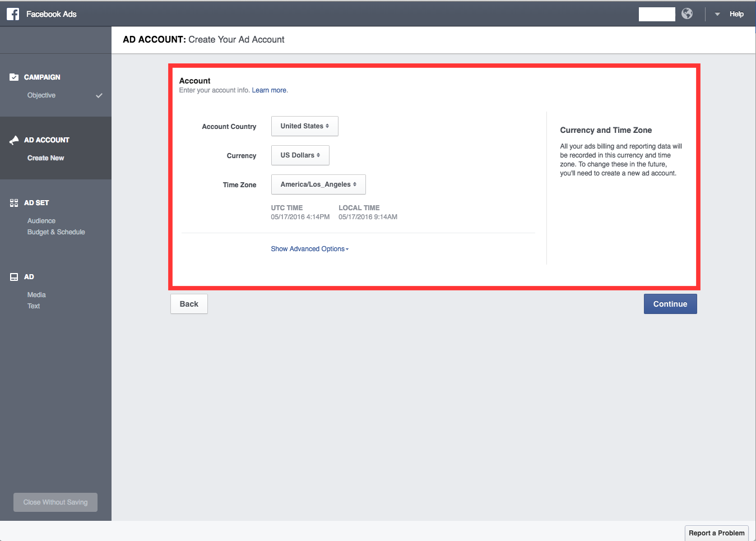Viewport: 756px width, 541px height.
Task: Open Account Country dropdown United States
Action: (305, 126)
